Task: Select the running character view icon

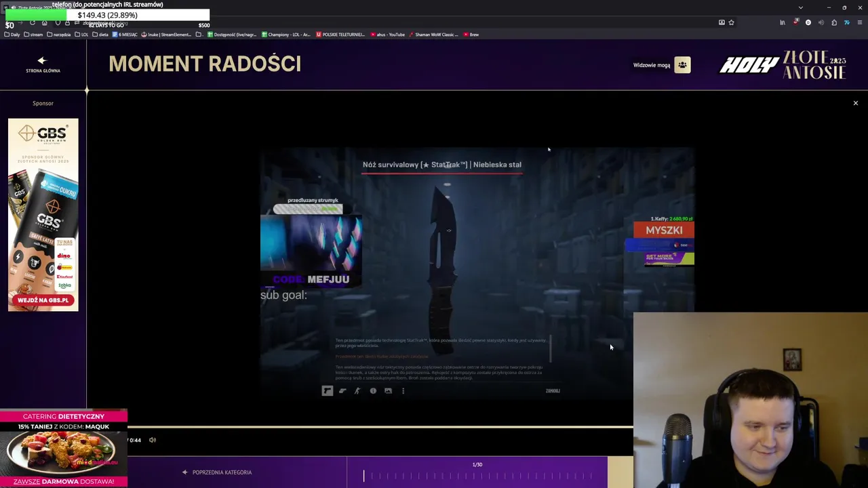Action: click(357, 390)
